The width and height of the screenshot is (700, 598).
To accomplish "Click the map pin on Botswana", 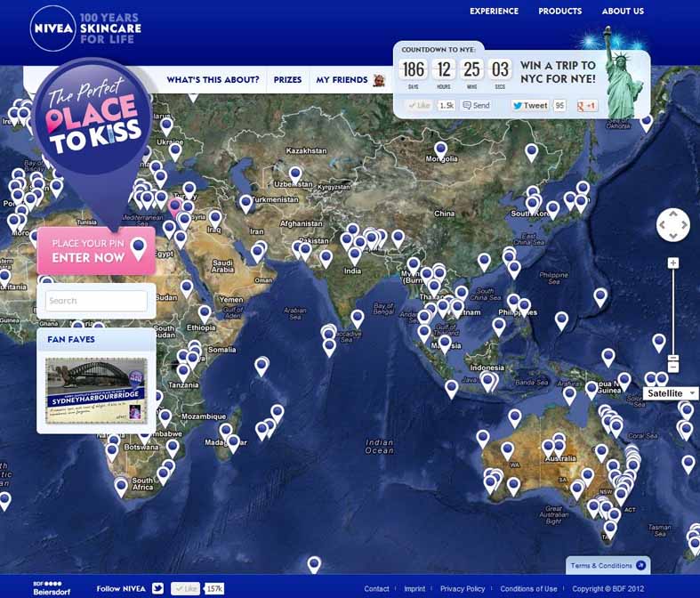I will click(x=144, y=436).
